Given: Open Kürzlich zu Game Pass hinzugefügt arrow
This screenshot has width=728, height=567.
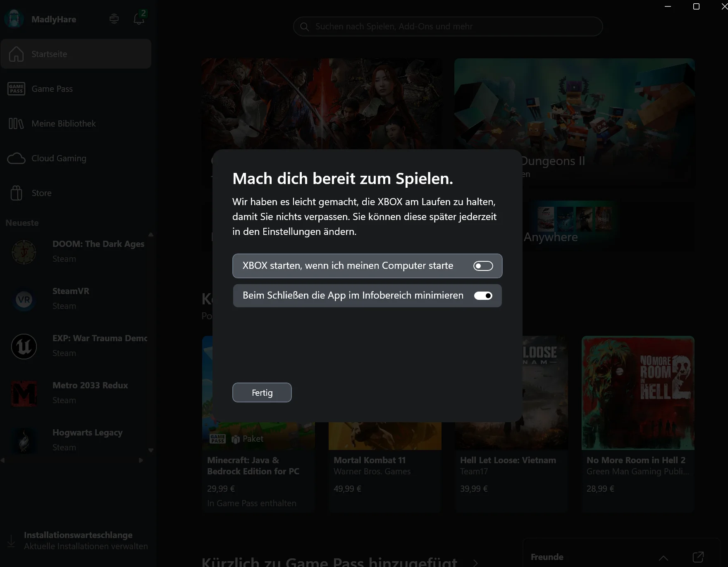Looking at the screenshot, I should coord(475,562).
